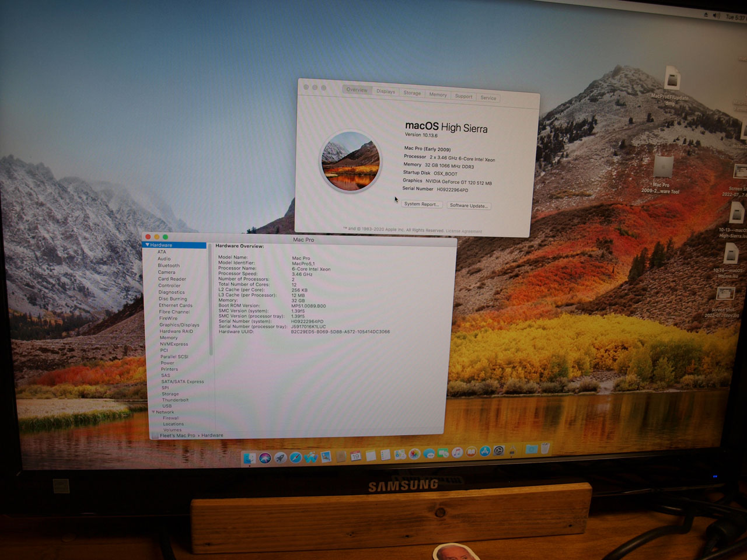Image resolution: width=747 pixels, height=560 pixels.
Task: Launch Siri from the Dock
Action: click(x=265, y=458)
